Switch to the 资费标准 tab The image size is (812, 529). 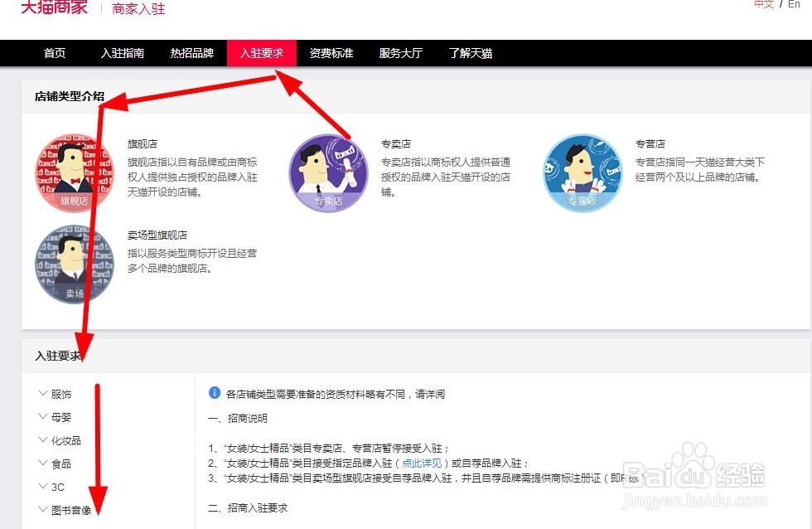pos(331,52)
